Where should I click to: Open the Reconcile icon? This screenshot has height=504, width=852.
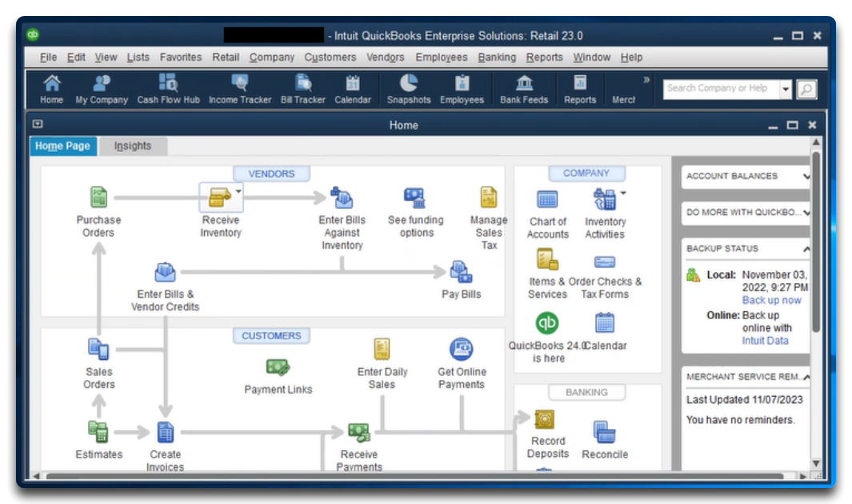point(604,432)
